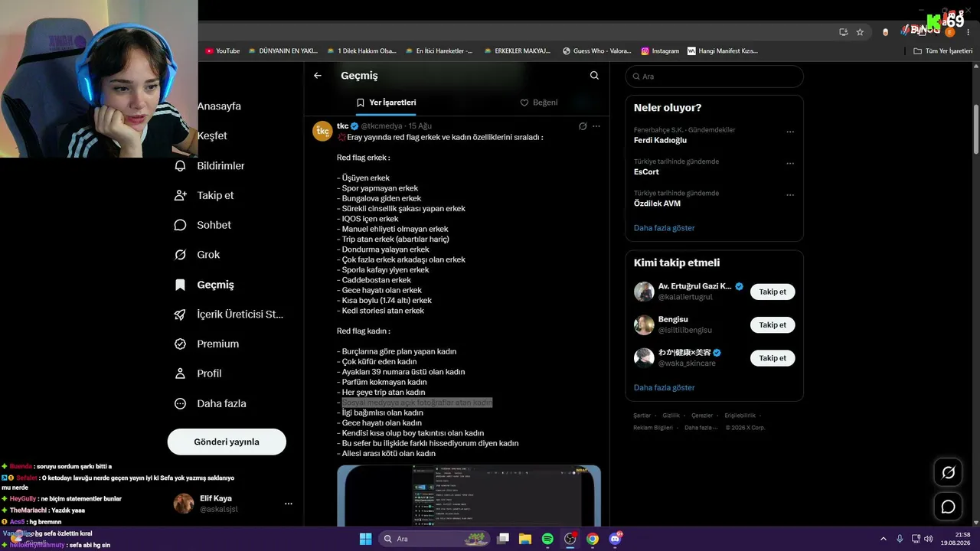
Task: Open Geçmiş bookmark item in sidebar
Action: [x=204, y=285]
